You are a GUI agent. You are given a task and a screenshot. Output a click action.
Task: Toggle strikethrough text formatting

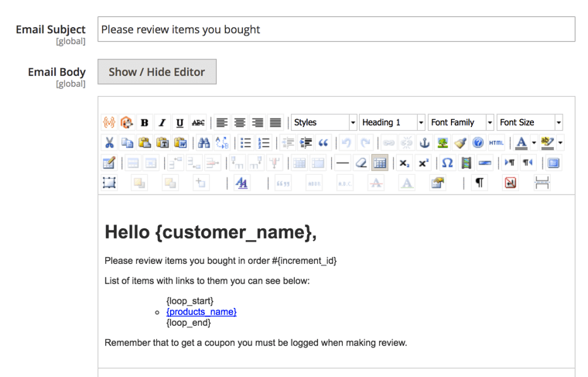click(198, 122)
